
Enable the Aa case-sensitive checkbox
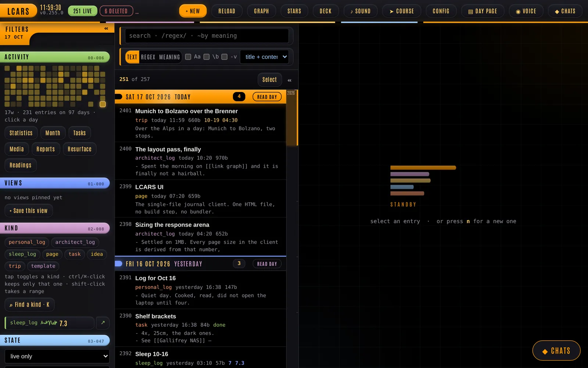(188, 57)
